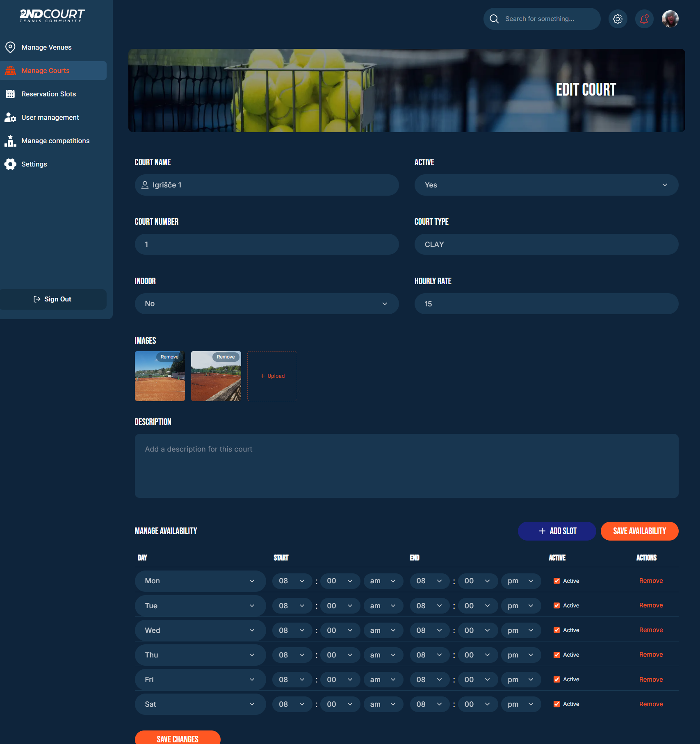The image size is (700, 744).
Task: Open User management from the sidebar
Action: pos(50,117)
